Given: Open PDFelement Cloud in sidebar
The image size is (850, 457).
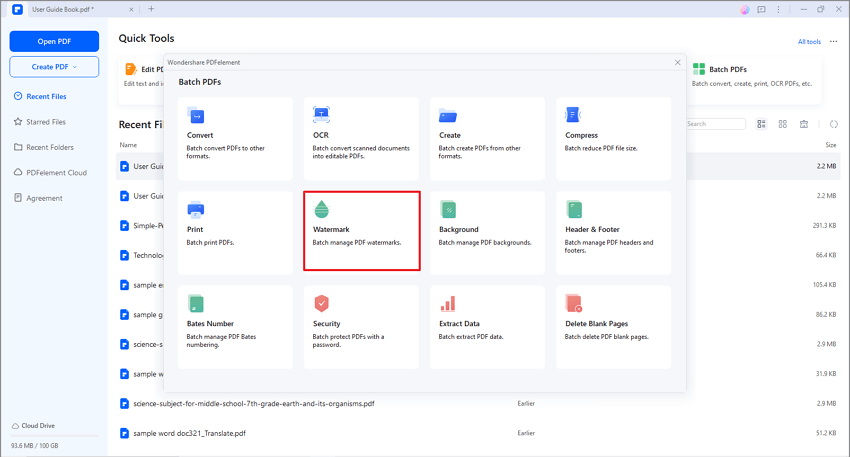Looking at the screenshot, I should (x=50, y=172).
